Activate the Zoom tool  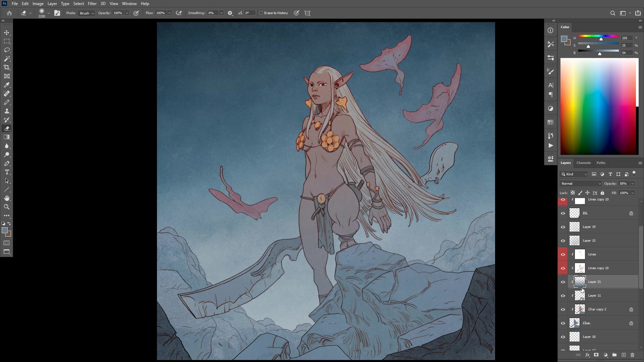[7, 207]
